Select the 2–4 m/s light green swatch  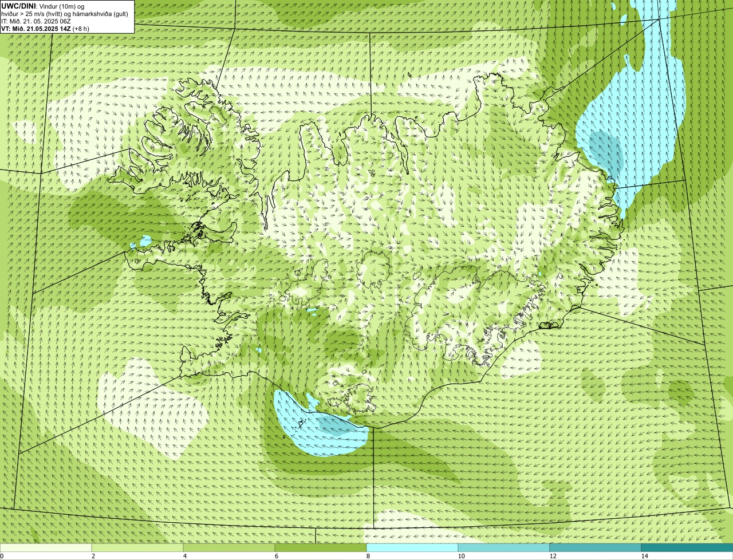(x=137, y=547)
